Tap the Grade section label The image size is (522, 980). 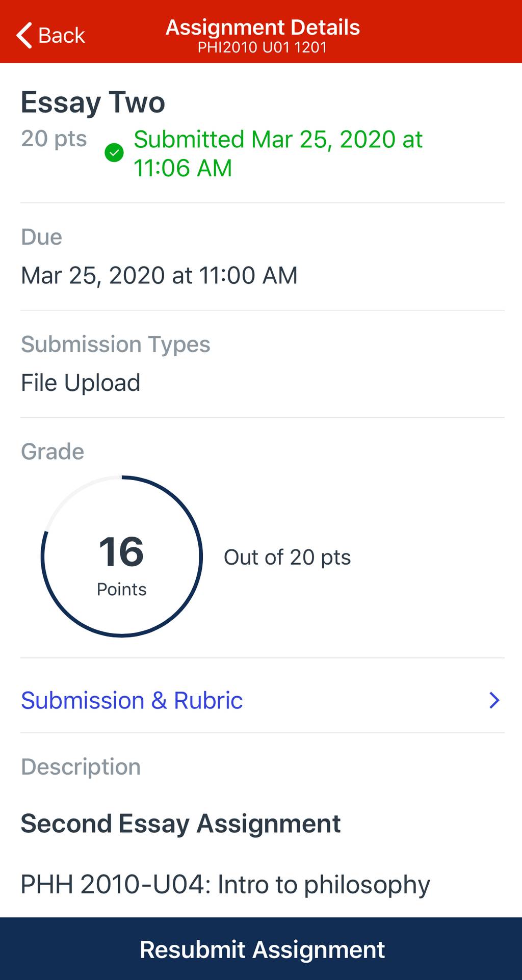point(53,452)
